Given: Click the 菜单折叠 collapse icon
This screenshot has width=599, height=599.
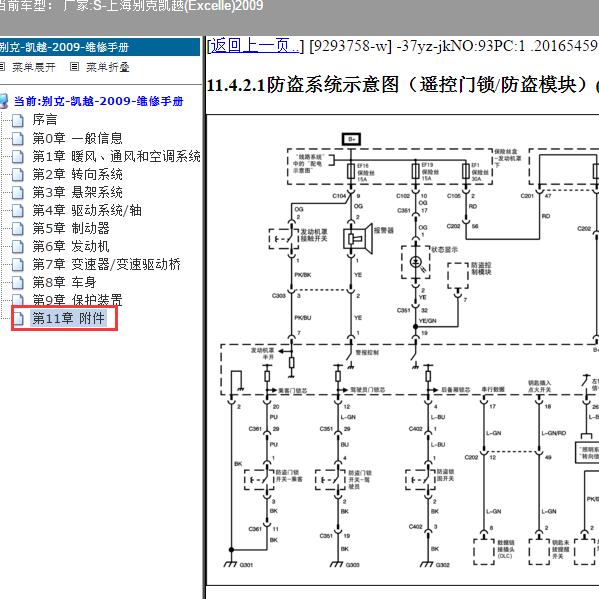Looking at the screenshot, I should click(74, 67).
